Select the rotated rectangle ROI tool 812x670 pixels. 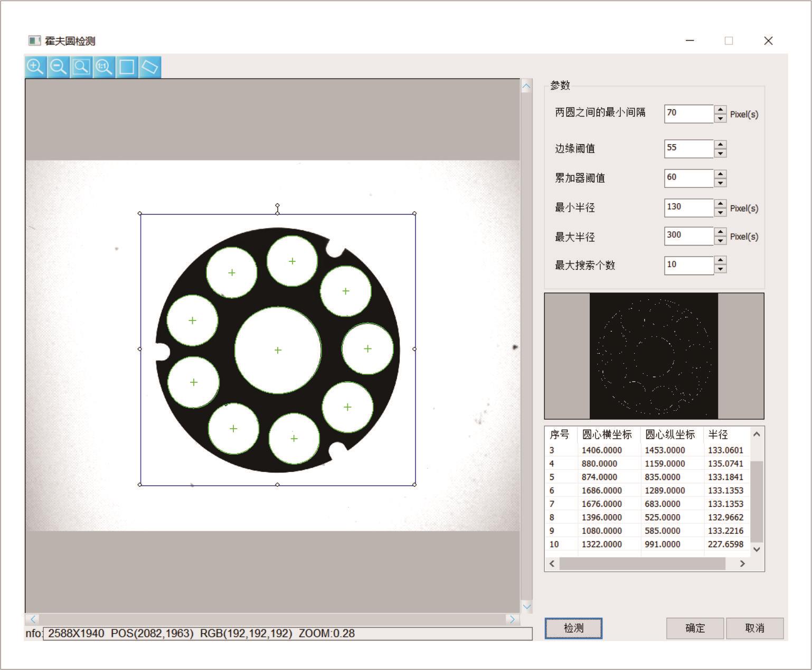150,67
